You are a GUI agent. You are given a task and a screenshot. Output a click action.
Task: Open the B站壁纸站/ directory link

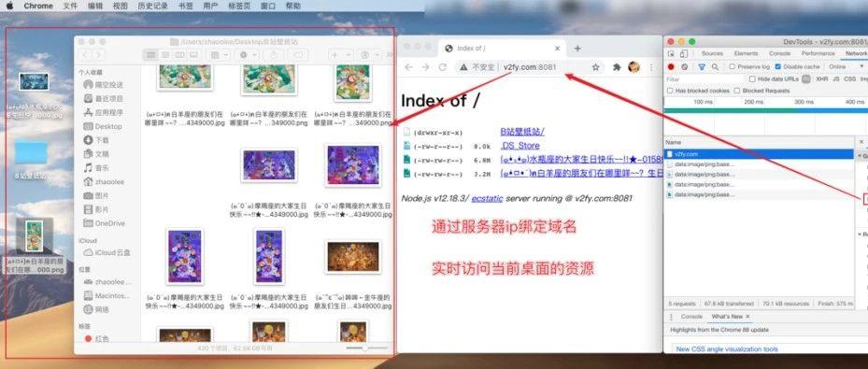click(522, 132)
